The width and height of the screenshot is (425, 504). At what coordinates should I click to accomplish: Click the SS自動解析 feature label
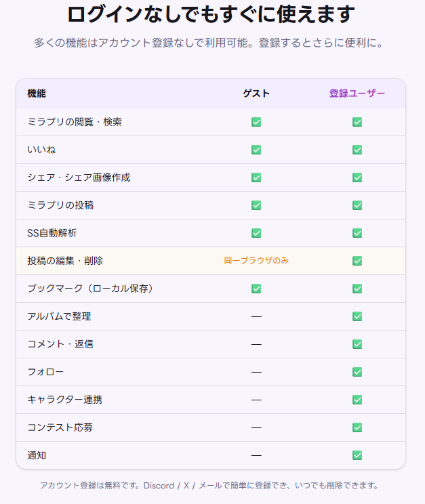52,233
